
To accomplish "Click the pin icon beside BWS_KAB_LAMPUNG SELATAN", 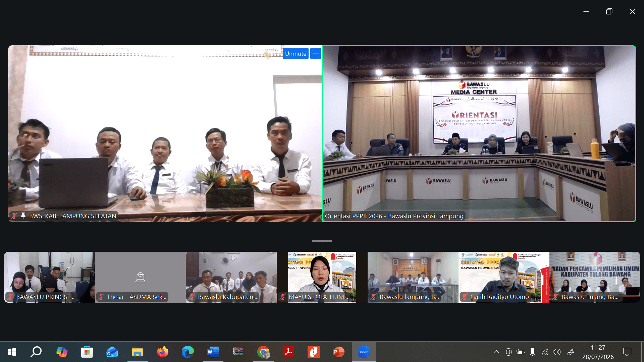I will 23,216.
